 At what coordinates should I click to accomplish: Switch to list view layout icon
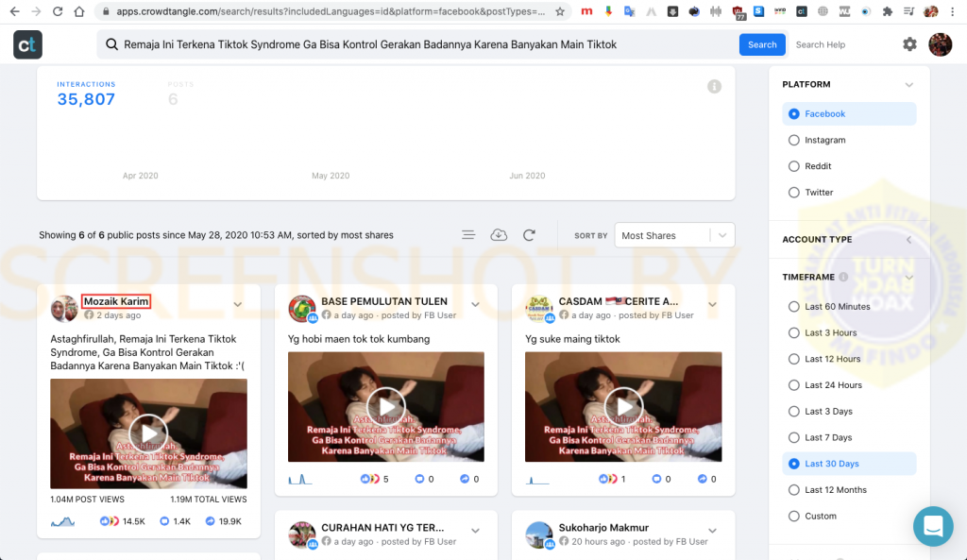[468, 235]
